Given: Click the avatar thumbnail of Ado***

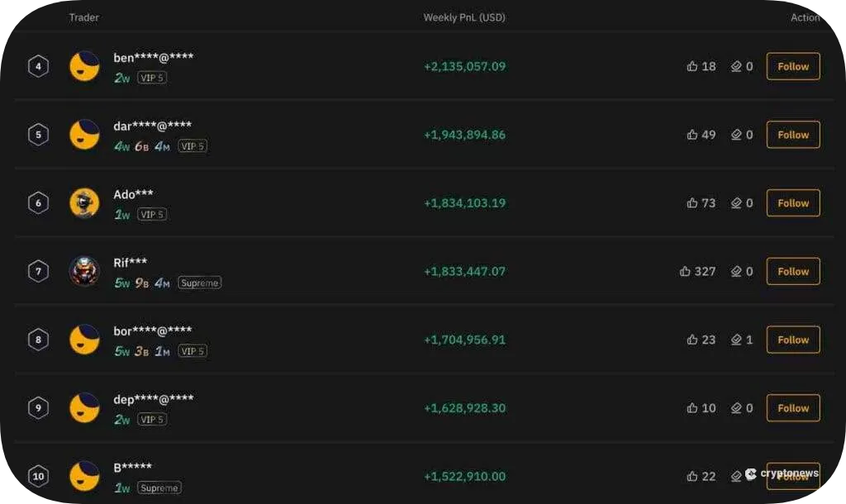Looking at the screenshot, I should pyautogui.click(x=84, y=202).
